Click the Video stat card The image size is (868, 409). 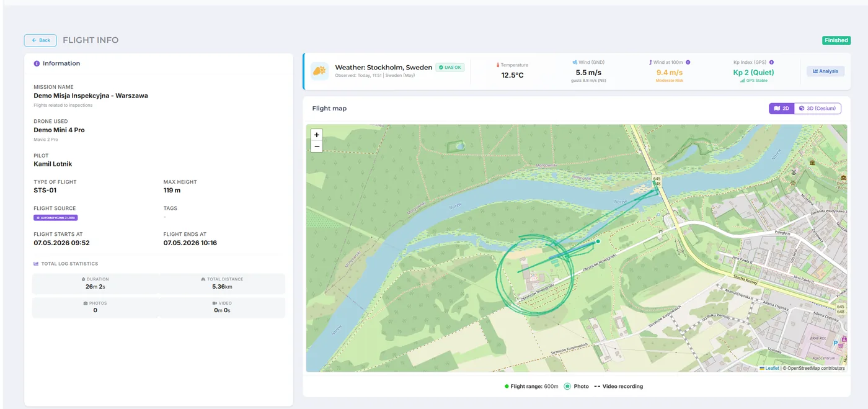point(222,307)
